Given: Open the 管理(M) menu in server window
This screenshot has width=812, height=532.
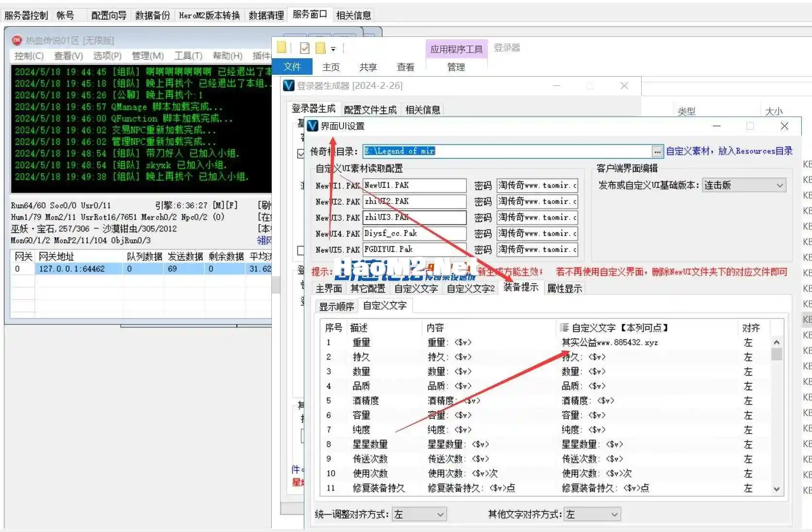Looking at the screenshot, I should (148, 56).
